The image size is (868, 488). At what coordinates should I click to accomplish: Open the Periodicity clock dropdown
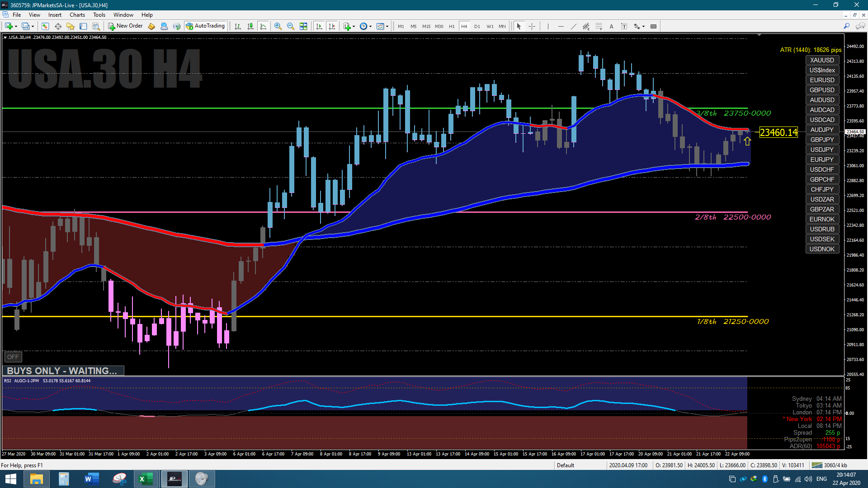click(366, 26)
